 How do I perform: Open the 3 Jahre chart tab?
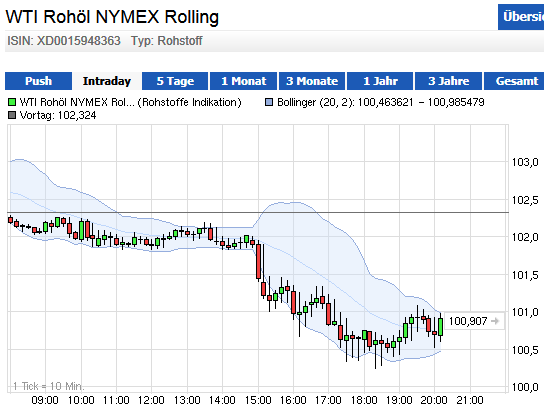pos(449,81)
